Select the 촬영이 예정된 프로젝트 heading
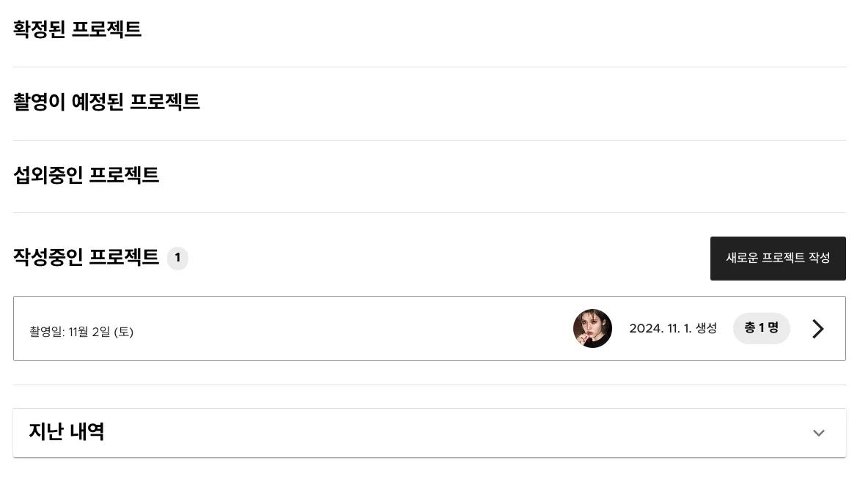The width and height of the screenshot is (868, 479). pyautogui.click(x=106, y=102)
